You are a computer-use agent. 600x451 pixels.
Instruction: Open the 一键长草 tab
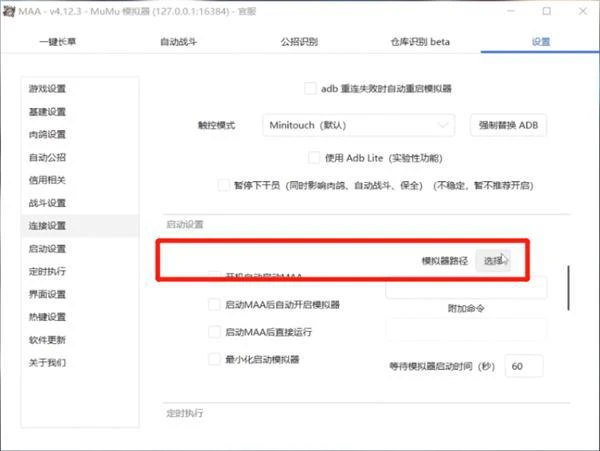[58, 41]
